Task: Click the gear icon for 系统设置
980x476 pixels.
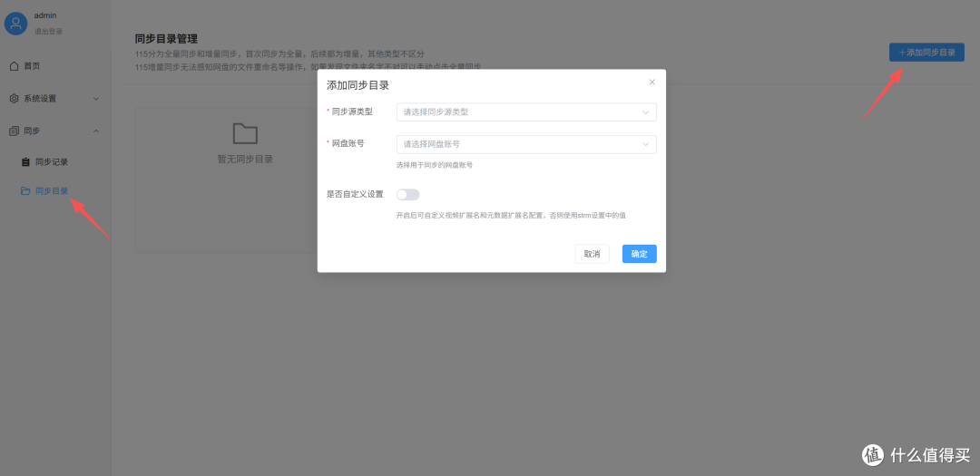Action: click(x=15, y=99)
